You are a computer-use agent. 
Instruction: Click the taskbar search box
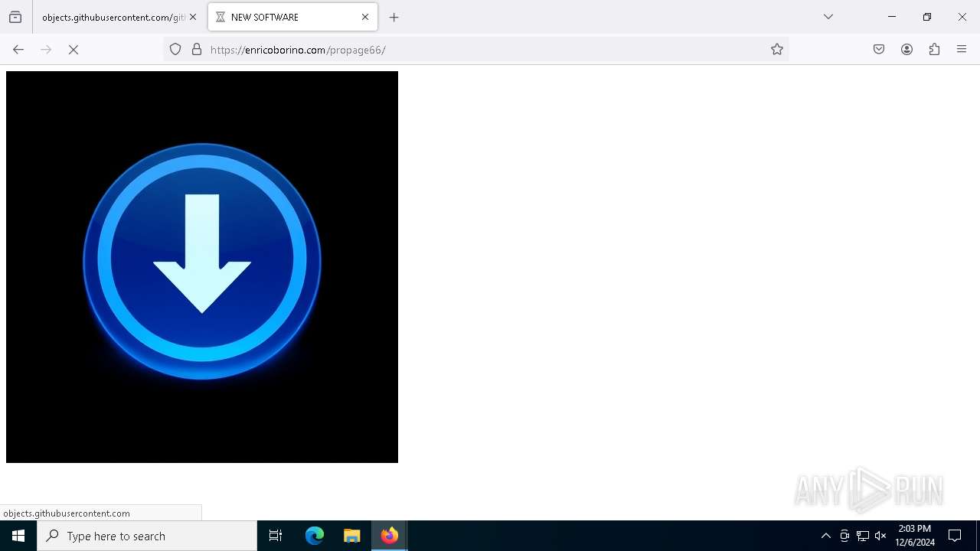(147, 536)
